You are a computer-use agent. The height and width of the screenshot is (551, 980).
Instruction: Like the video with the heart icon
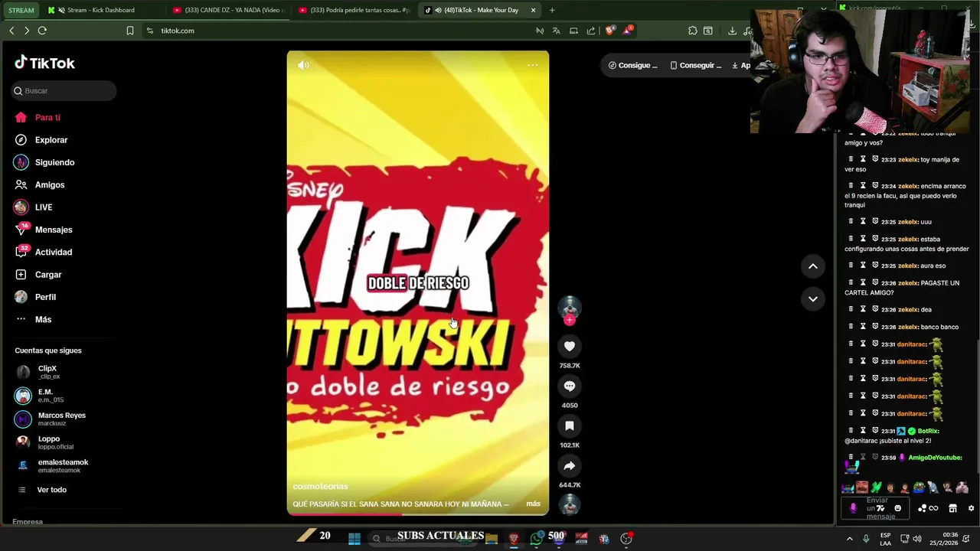point(570,346)
